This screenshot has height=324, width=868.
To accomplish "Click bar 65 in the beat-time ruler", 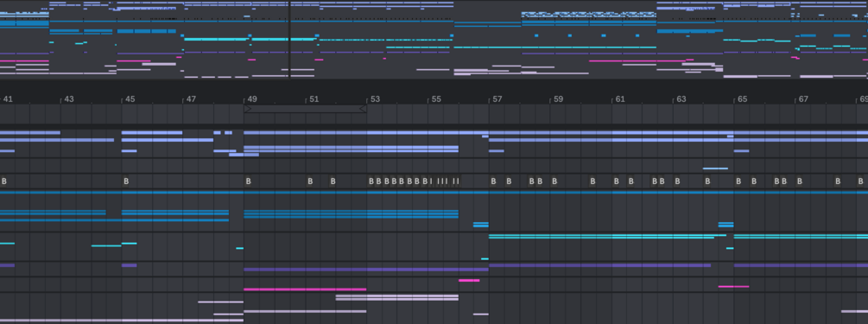I will (x=743, y=99).
